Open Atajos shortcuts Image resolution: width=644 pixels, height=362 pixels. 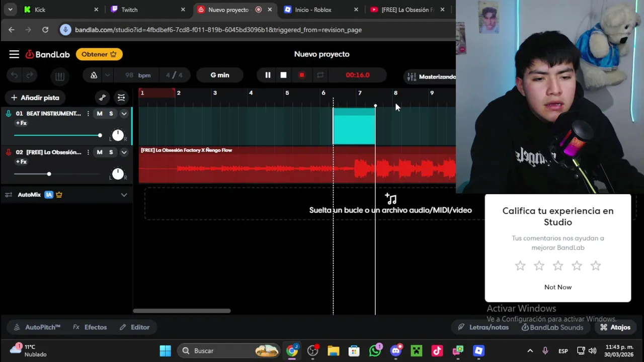click(615, 327)
